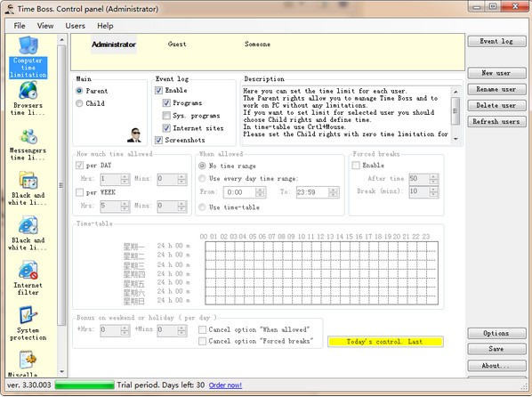The image size is (532, 397).
Task: Enable Forced breaks checkbox
Action: [356, 166]
